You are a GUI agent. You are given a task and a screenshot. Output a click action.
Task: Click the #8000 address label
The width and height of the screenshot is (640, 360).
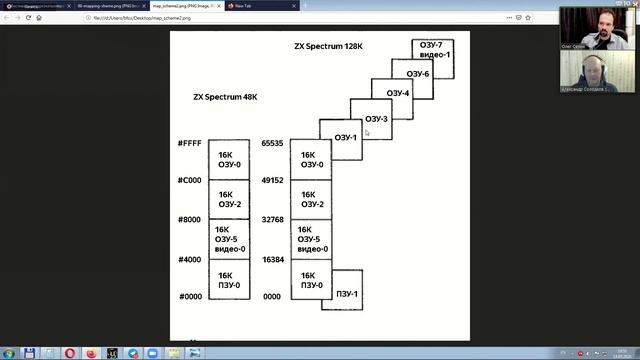click(x=189, y=220)
